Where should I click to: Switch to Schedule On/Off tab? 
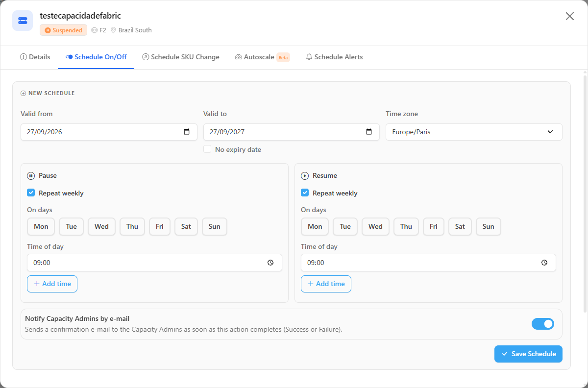(x=96, y=57)
